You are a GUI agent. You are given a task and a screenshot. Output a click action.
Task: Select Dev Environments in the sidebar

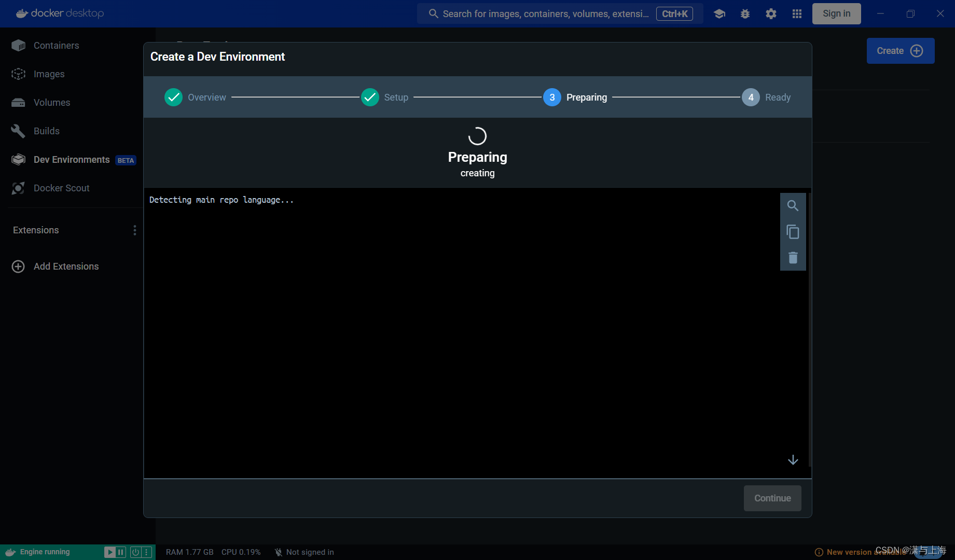(x=72, y=160)
